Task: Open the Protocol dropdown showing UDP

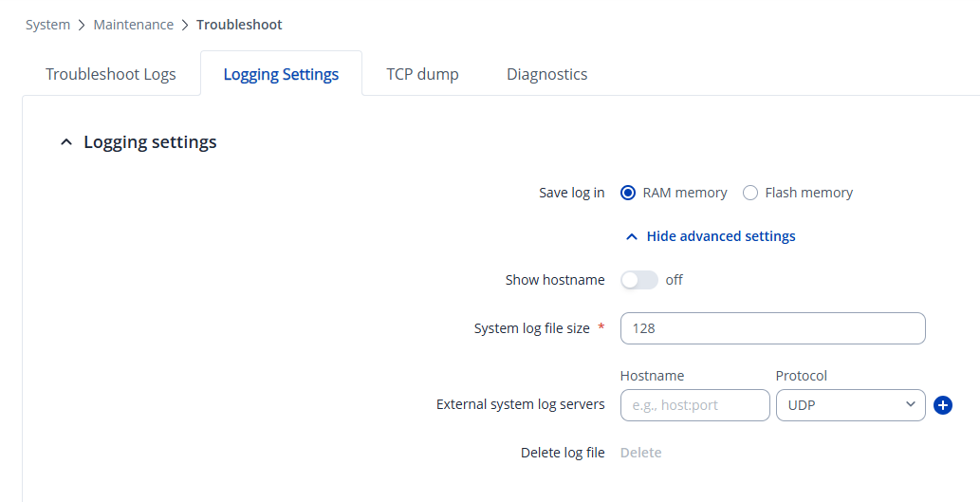Action: tap(849, 405)
